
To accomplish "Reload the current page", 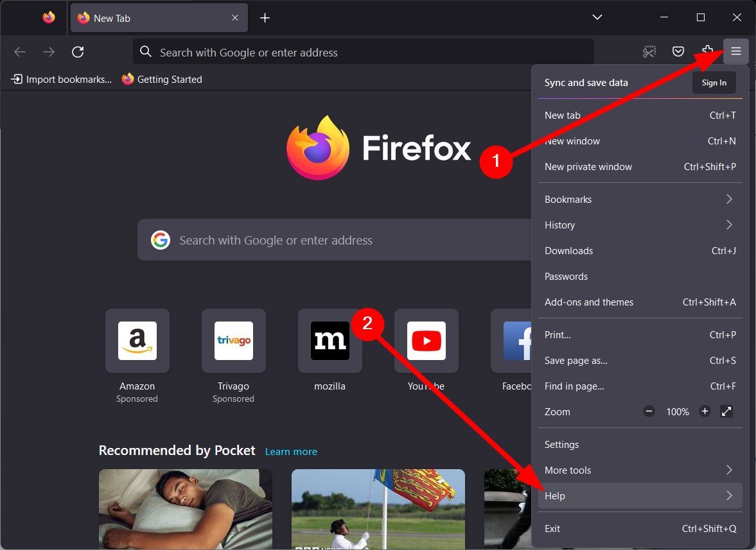I will 78,51.
